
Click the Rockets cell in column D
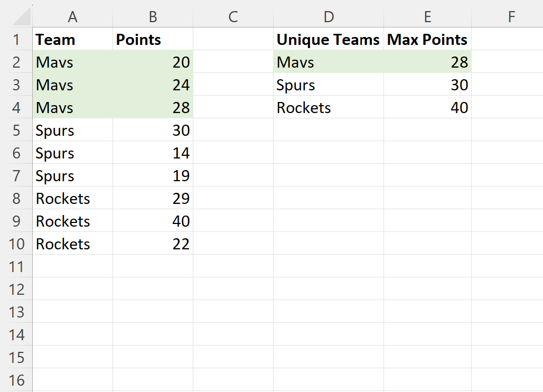click(x=329, y=108)
